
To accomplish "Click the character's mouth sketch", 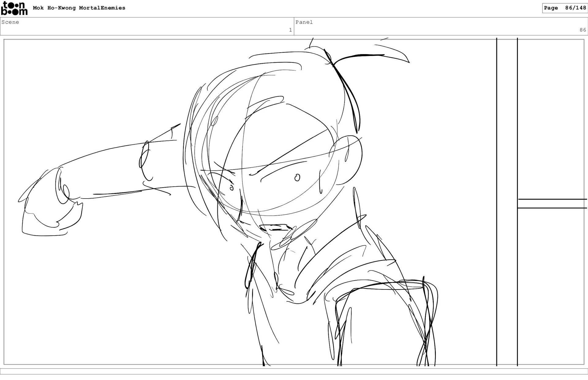I will coord(275,228).
